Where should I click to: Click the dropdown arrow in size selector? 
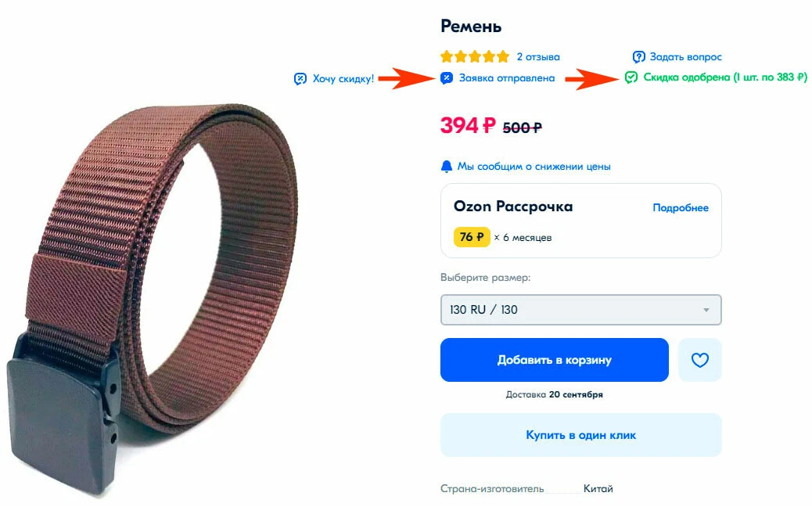[x=706, y=310]
